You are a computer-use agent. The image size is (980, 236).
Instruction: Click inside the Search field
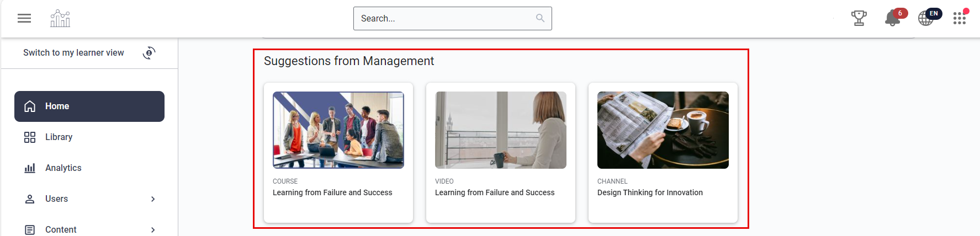(444, 18)
